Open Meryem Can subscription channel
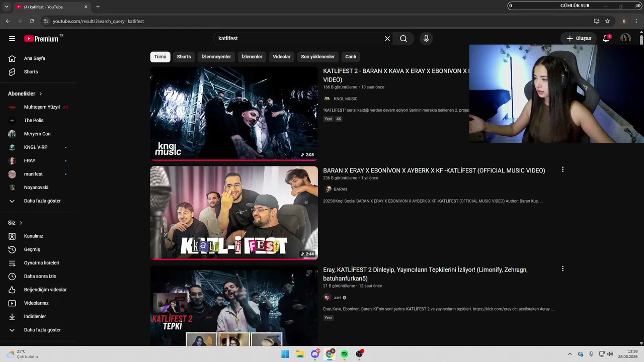This screenshot has width=644, height=362. [38, 134]
